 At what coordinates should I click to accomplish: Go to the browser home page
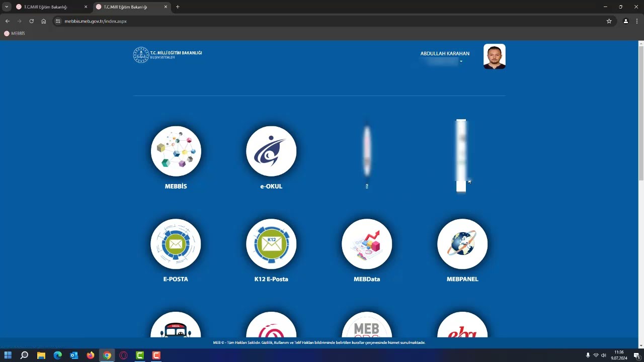coord(44,21)
